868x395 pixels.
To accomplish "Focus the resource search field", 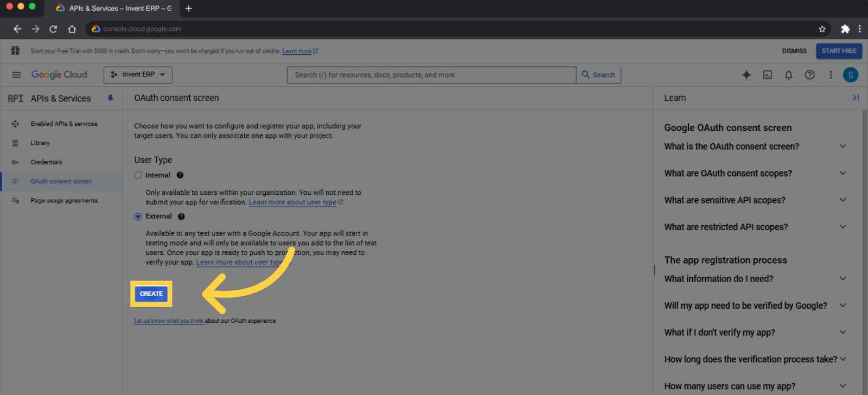I will point(431,75).
